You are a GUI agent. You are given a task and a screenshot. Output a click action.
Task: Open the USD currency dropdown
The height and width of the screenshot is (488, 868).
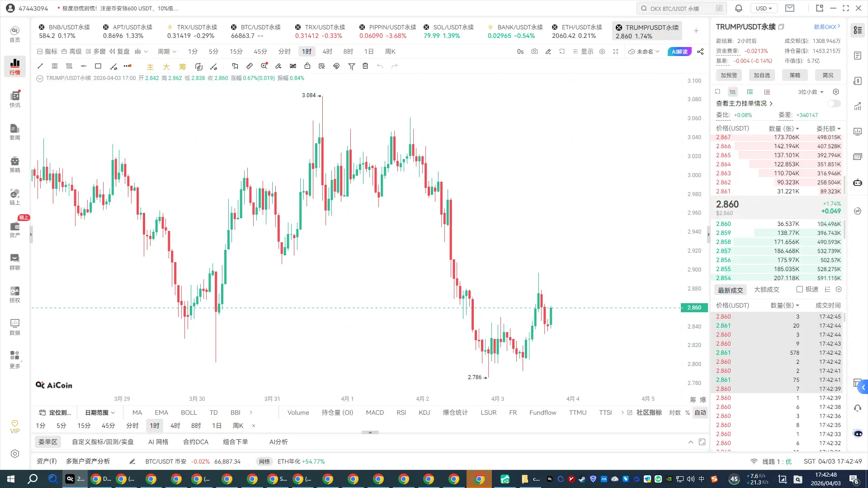tap(764, 8)
